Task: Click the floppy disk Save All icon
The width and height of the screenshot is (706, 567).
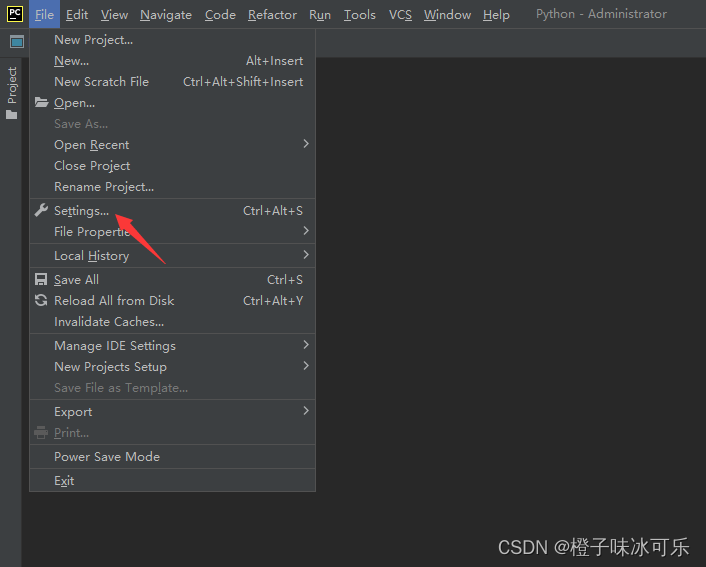Action: 41,279
